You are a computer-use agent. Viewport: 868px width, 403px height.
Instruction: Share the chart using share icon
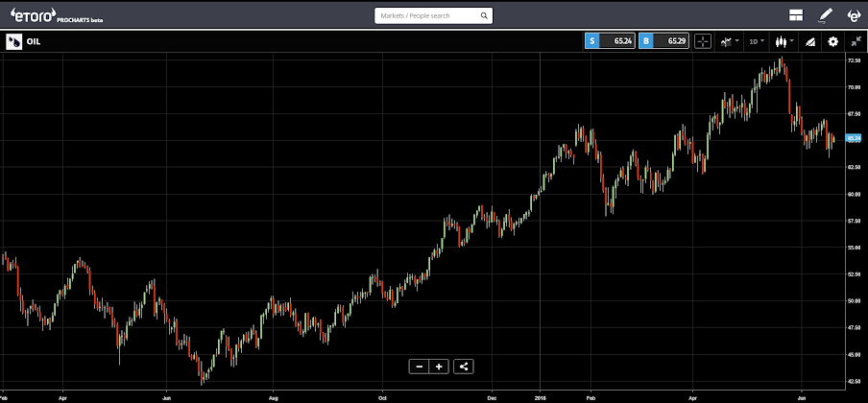[x=464, y=367]
